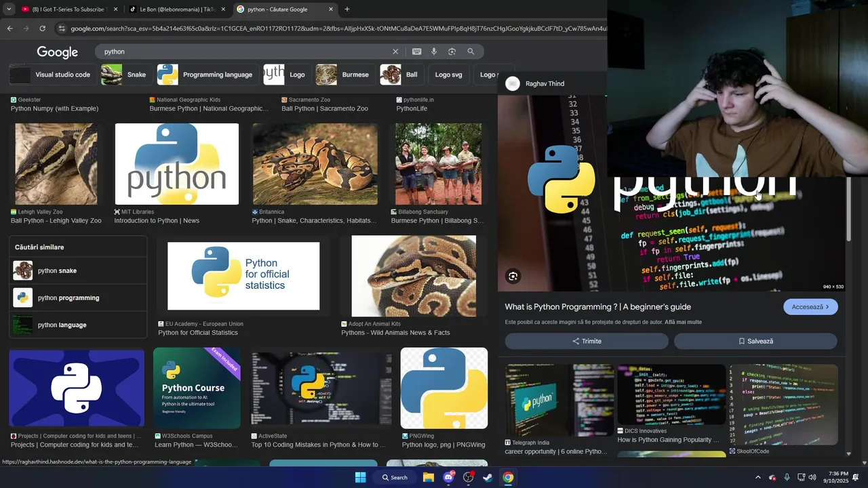Filter by Programming language chip

[207, 75]
